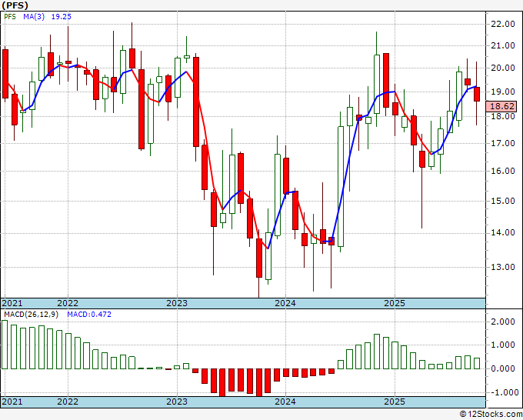523x420 pixels.
Task: Click the 13.00 price axis label
Action: (503, 267)
